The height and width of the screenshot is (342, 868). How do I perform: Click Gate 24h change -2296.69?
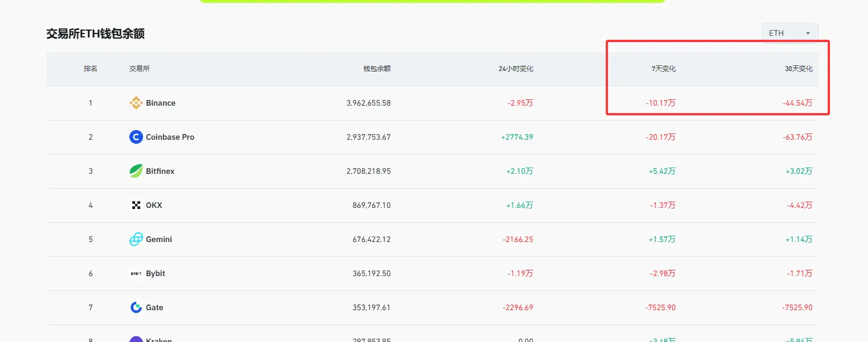click(x=518, y=307)
